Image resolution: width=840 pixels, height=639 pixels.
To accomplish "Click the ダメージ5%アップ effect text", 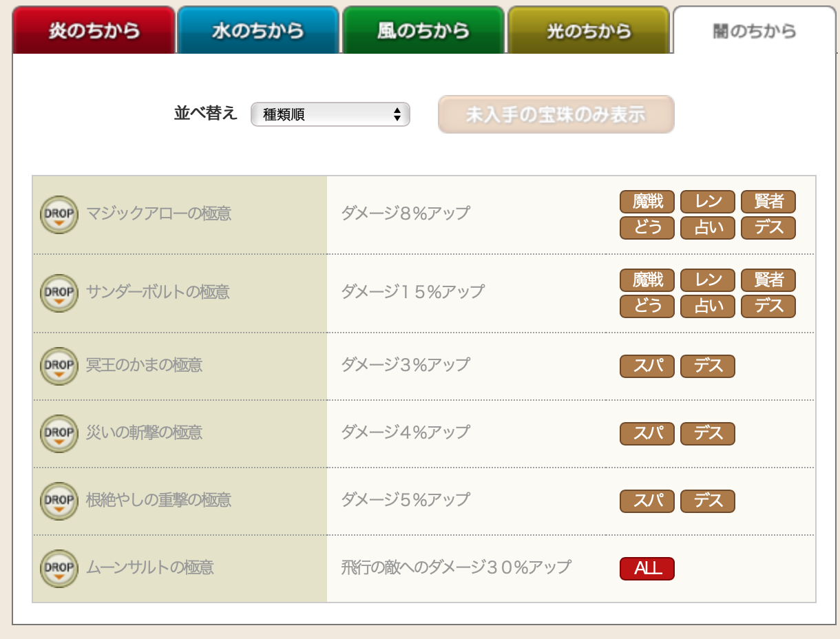I will 406,500.
